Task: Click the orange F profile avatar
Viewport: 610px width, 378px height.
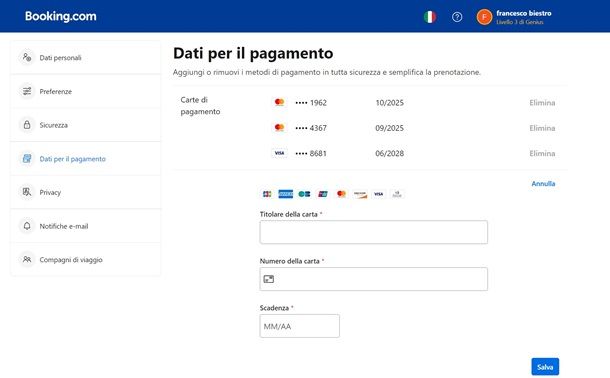Action: click(484, 17)
